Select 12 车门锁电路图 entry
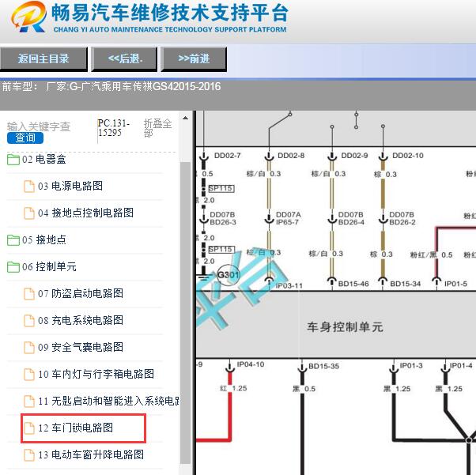The width and height of the screenshot is (476, 475). pyautogui.click(x=76, y=428)
